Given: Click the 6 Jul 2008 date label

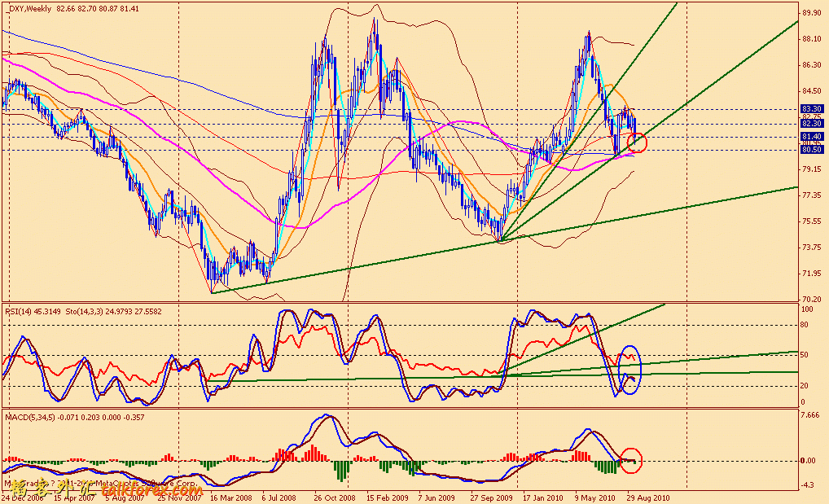Looking at the screenshot, I should click(x=279, y=497).
